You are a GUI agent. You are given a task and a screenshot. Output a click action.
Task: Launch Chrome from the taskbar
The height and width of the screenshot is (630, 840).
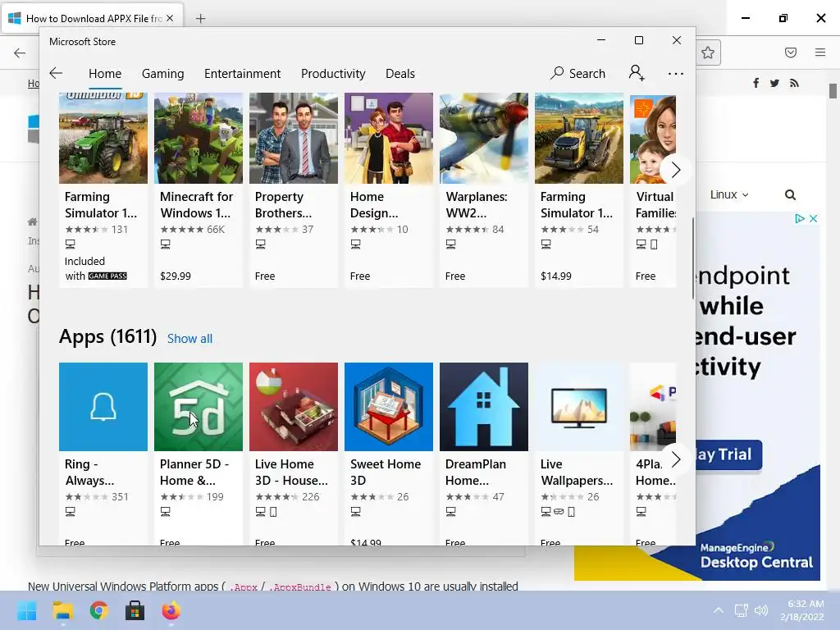pyautogui.click(x=99, y=610)
